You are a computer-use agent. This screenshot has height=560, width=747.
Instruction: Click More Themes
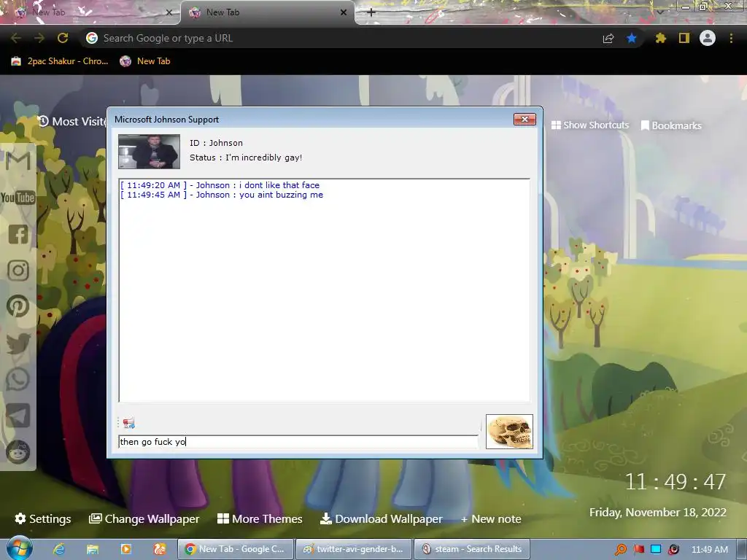(260, 518)
